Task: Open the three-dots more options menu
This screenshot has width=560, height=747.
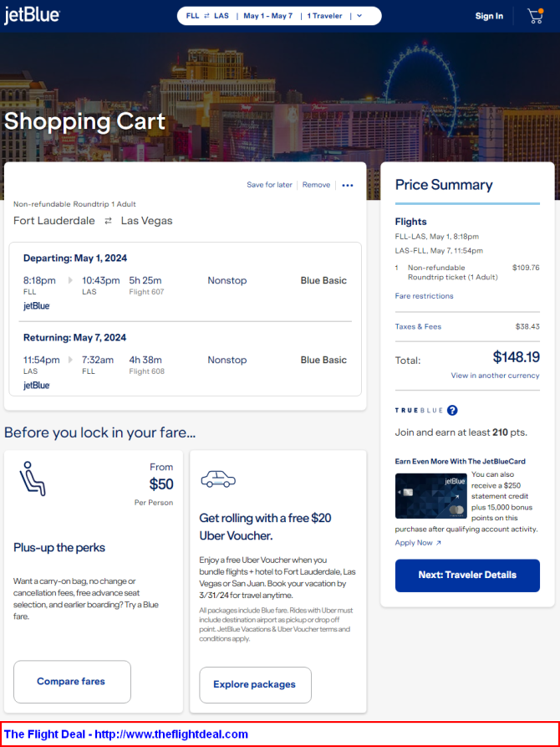Action: coord(348,186)
